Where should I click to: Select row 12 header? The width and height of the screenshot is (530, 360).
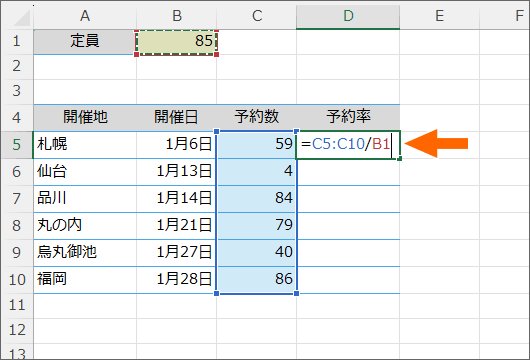click(x=17, y=331)
